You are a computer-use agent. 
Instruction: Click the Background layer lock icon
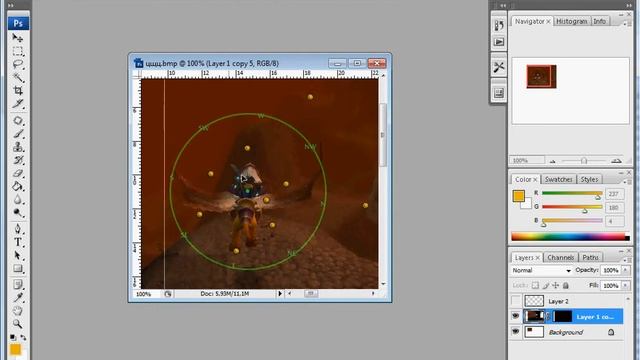[611, 332]
